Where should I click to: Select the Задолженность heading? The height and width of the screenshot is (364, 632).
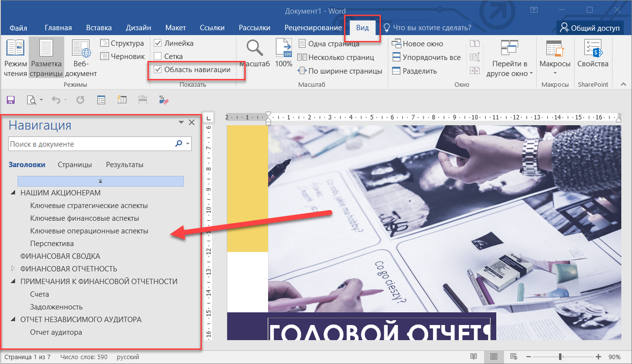coord(56,307)
